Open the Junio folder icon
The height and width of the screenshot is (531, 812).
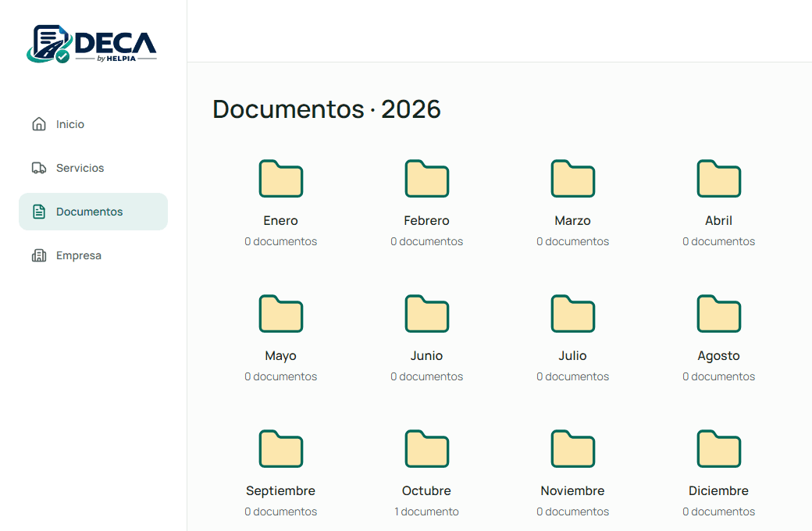coord(427,313)
